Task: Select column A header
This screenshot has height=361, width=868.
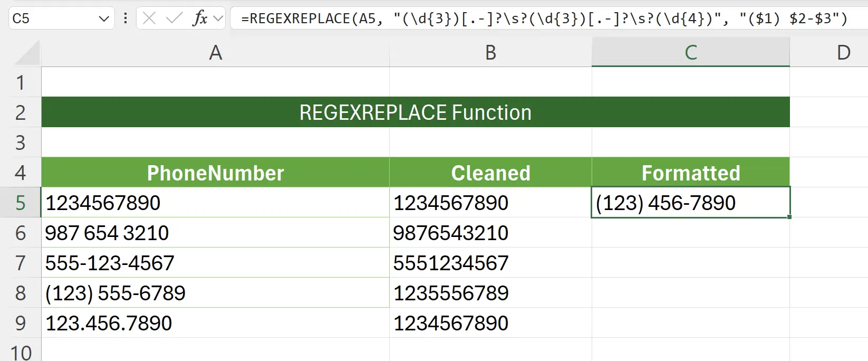Action: click(x=215, y=52)
